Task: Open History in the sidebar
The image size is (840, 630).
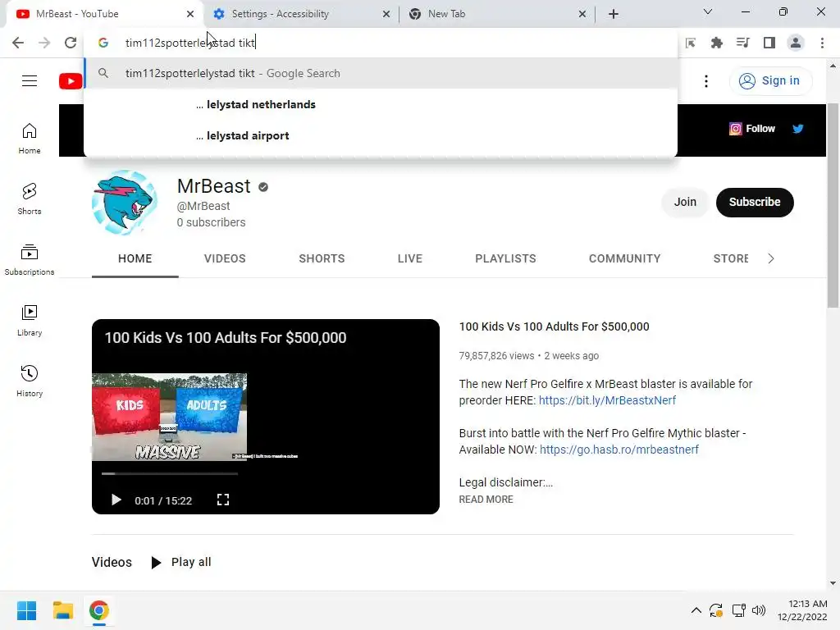Action: click(30, 381)
